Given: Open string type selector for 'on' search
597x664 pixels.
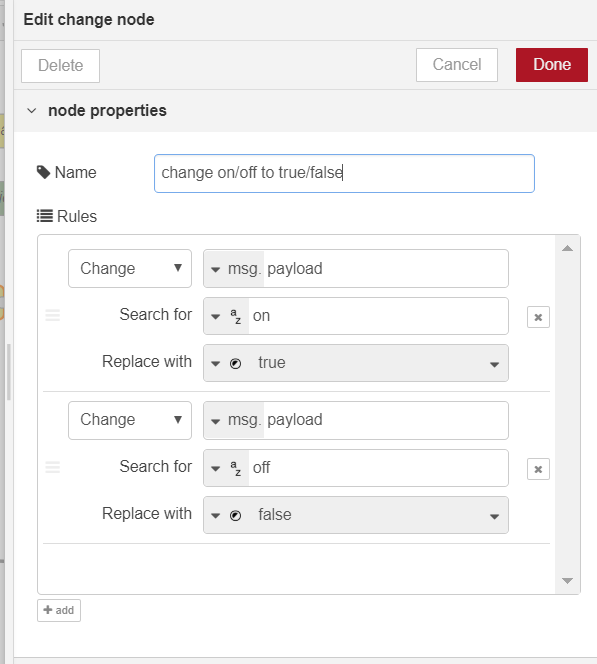Looking at the screenshot, I should (226, 316).
